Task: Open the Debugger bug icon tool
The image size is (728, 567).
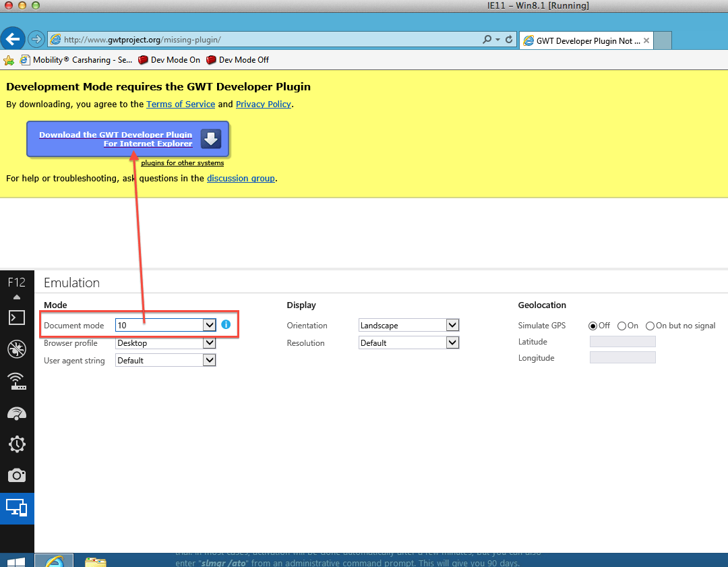Action: point(17,349)
